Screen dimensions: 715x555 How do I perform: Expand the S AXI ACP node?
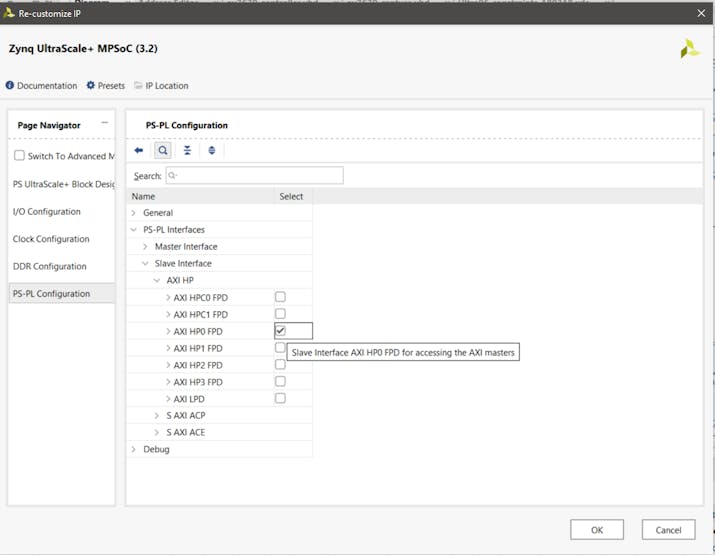(157, 415)
